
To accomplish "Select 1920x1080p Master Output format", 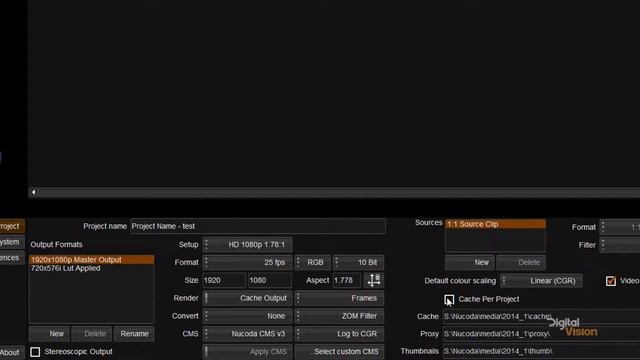I will [x=91, y=260].
